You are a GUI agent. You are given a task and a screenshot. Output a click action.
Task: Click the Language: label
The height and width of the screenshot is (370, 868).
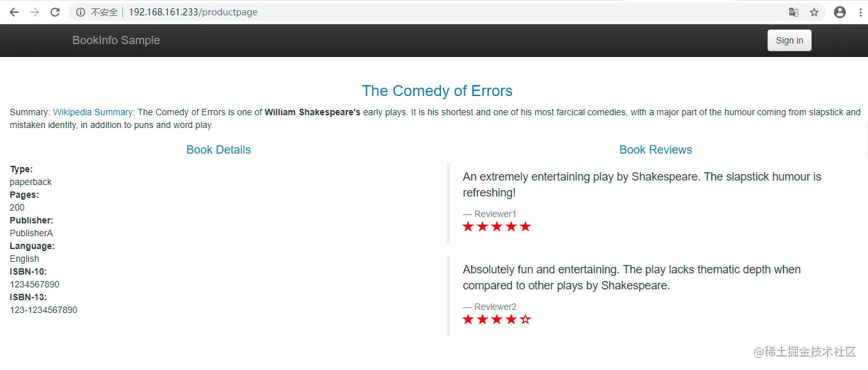pyautogui.click(x=32, y=246)
